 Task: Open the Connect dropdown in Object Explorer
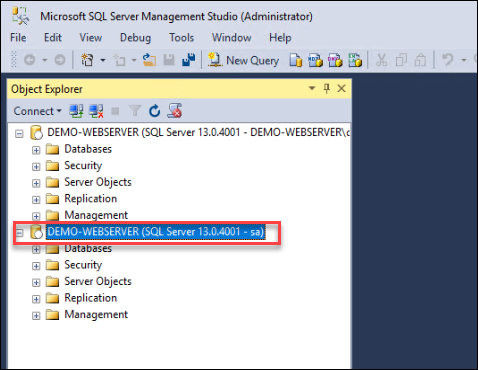click(37, 111)
